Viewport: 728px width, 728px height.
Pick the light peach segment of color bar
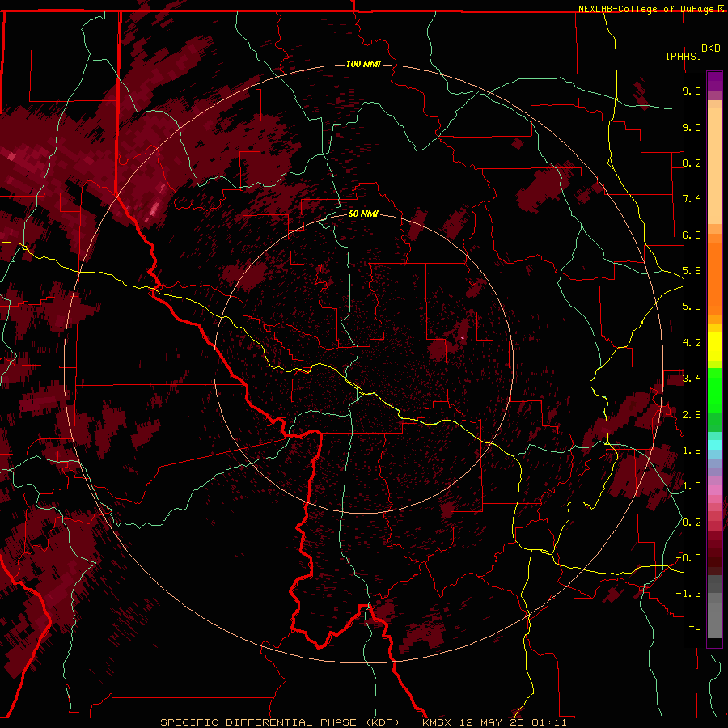pyautogui.click(x=714, y=166)
